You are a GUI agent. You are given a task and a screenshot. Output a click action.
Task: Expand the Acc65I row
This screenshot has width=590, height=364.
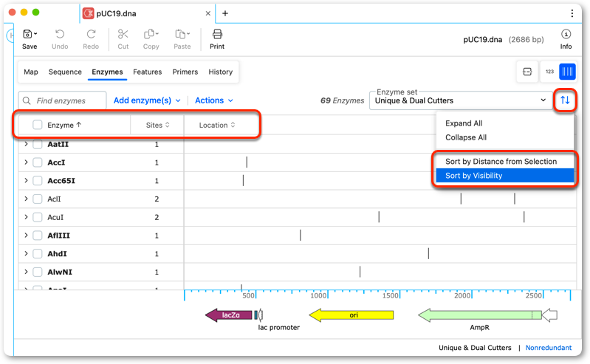pos(26,181)
